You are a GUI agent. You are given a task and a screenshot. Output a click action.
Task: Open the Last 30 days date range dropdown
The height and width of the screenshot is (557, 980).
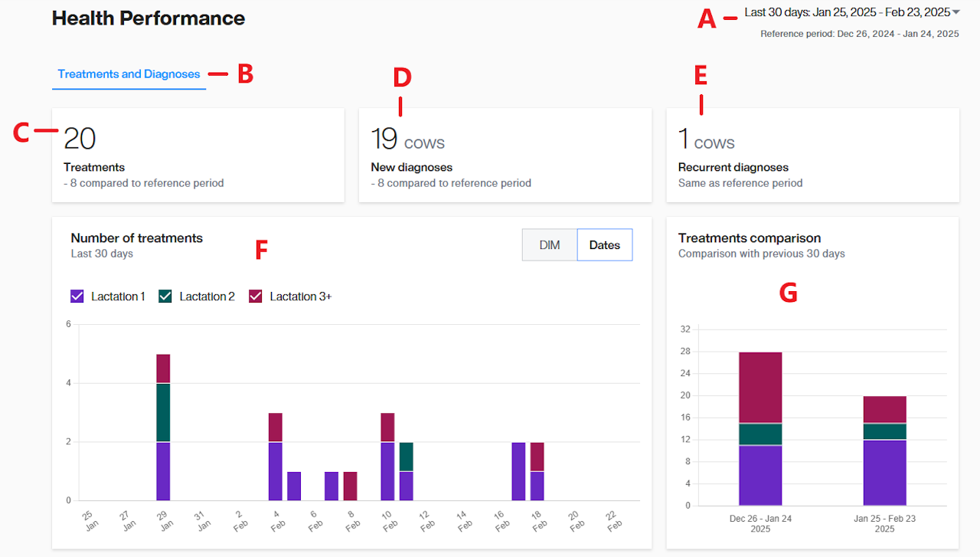coord(847,13)
